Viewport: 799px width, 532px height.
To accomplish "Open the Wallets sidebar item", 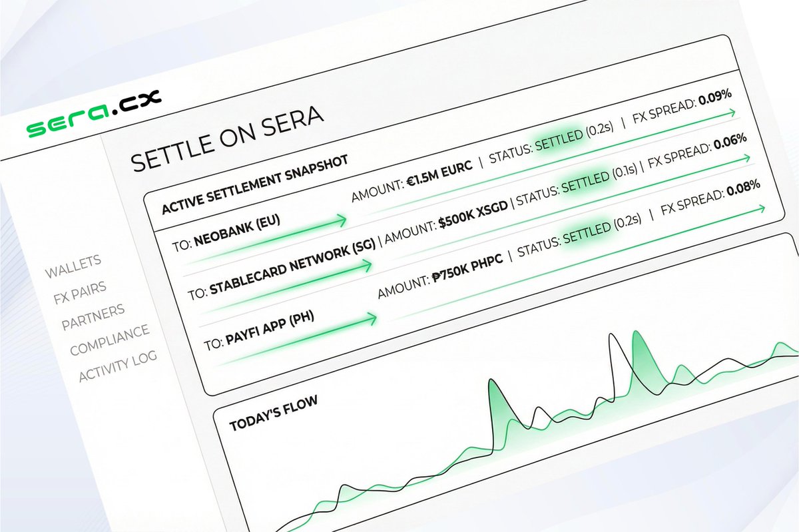I will point(73,266).
